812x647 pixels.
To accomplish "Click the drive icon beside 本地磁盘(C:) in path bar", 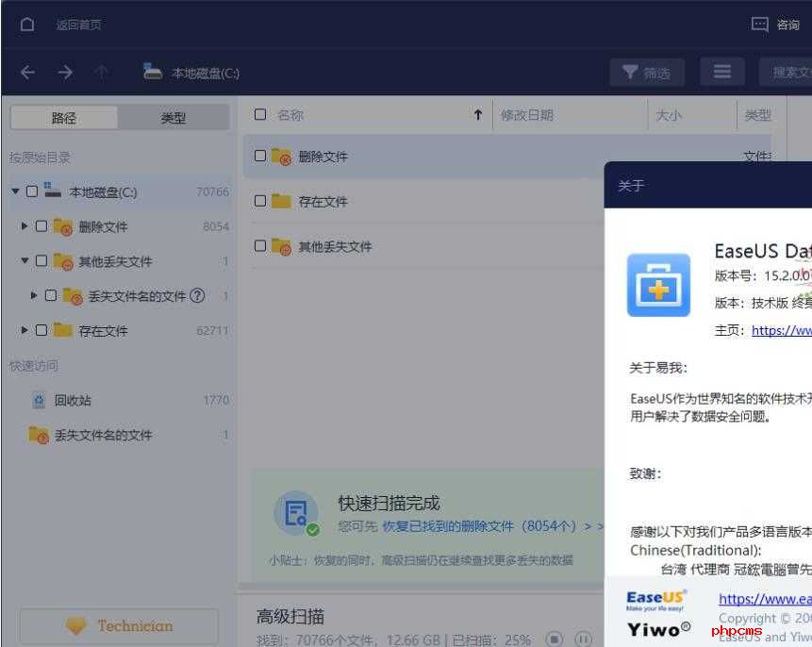I will (x=152, y=72).
